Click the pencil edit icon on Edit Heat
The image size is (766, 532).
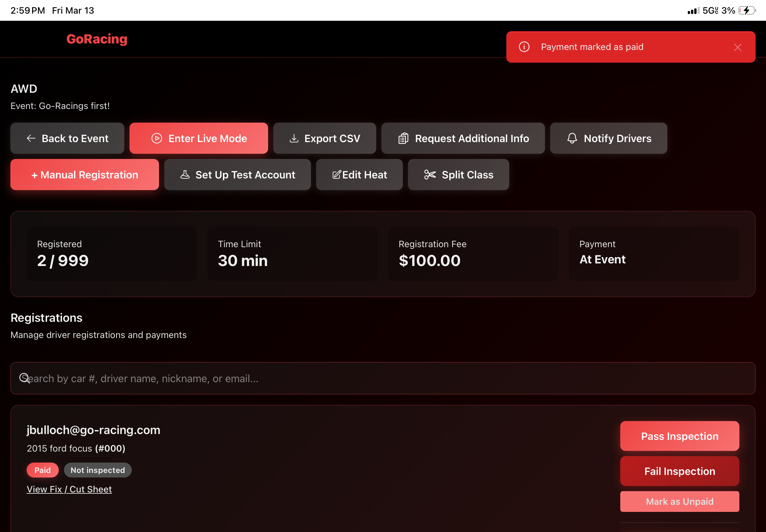pos(337,174)
